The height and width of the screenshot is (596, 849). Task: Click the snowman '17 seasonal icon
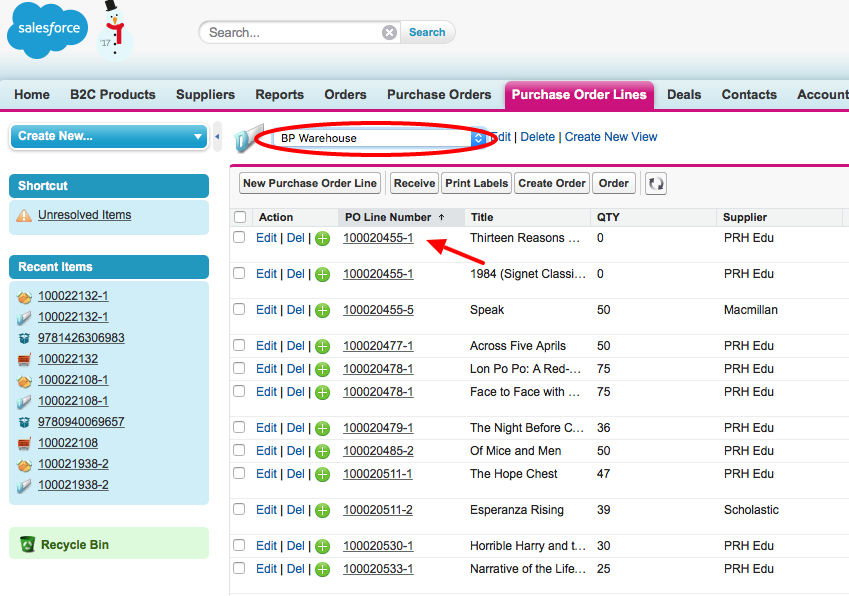pyautogui.click(x=114, y=31)
